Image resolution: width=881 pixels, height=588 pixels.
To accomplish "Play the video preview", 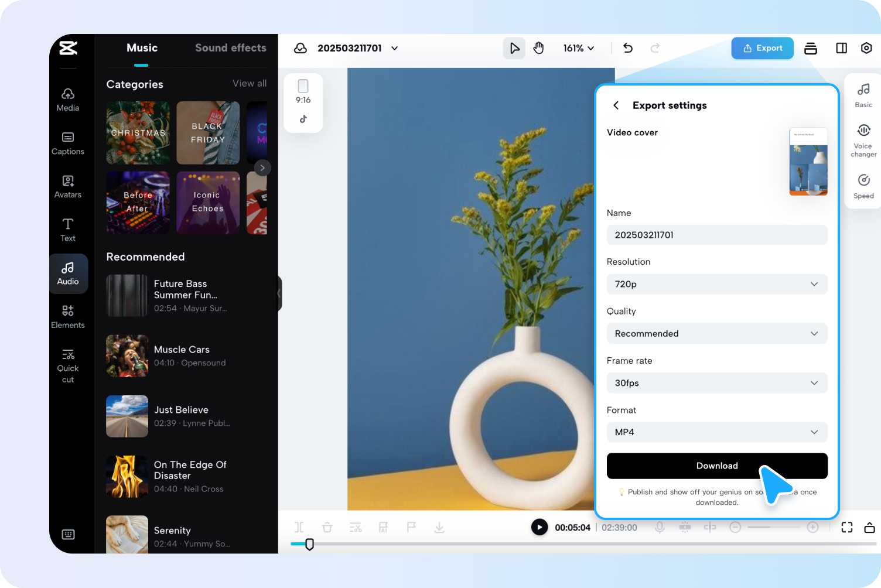I will click(x=539, y=527).
